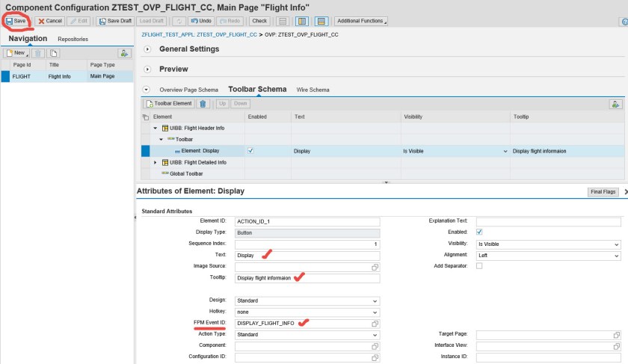Click the Save button in top toolbar
This screenshot has height=364, width=628.
point(16,21)
